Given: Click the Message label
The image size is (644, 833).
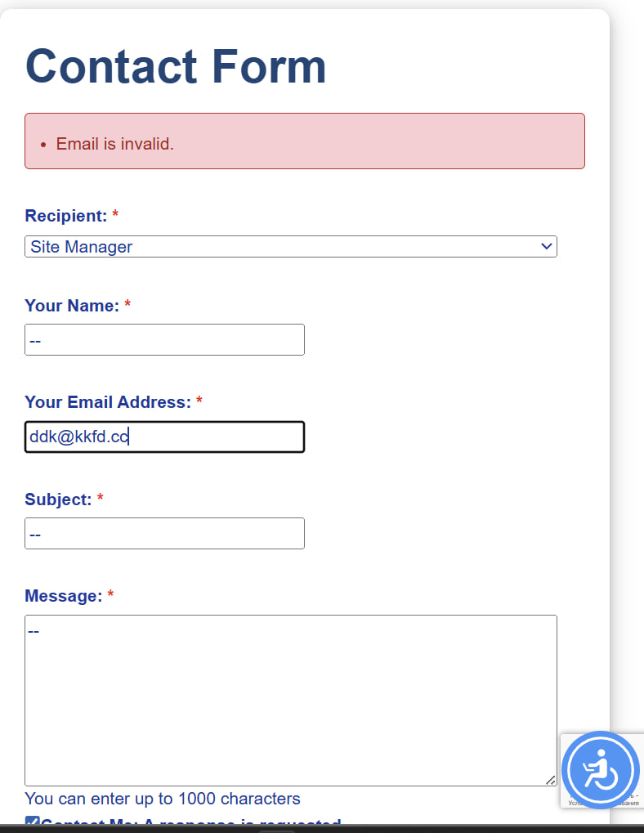Looking at the screenshot, I should (x=64, y=596).
